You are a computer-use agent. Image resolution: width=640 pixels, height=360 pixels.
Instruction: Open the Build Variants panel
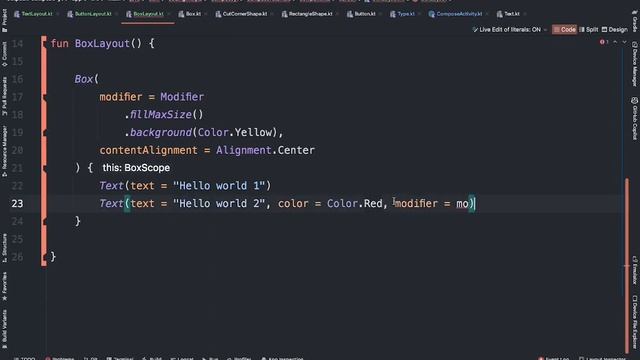pos(4,329)
